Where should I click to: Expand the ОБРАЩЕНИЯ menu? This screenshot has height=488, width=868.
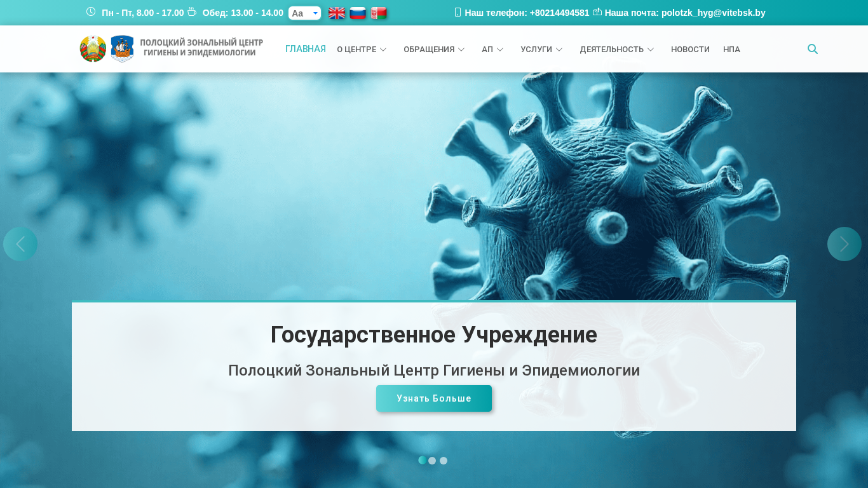click(x=434, y=50)
